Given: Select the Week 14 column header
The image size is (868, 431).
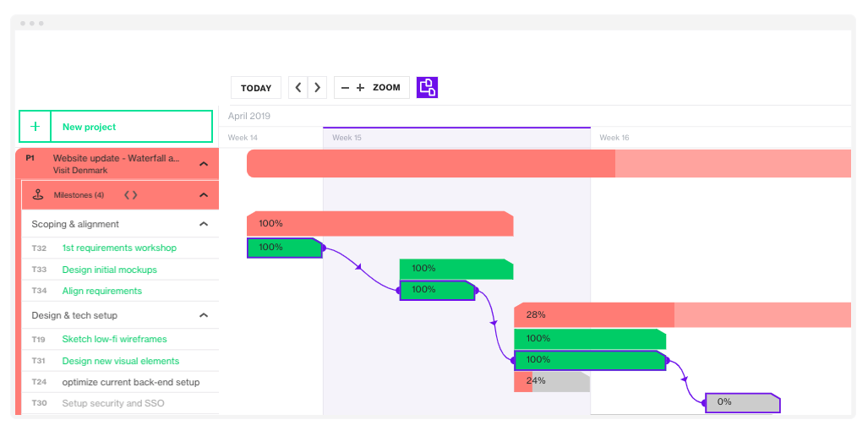Looking at the screenshot, I should click(243, 138).
